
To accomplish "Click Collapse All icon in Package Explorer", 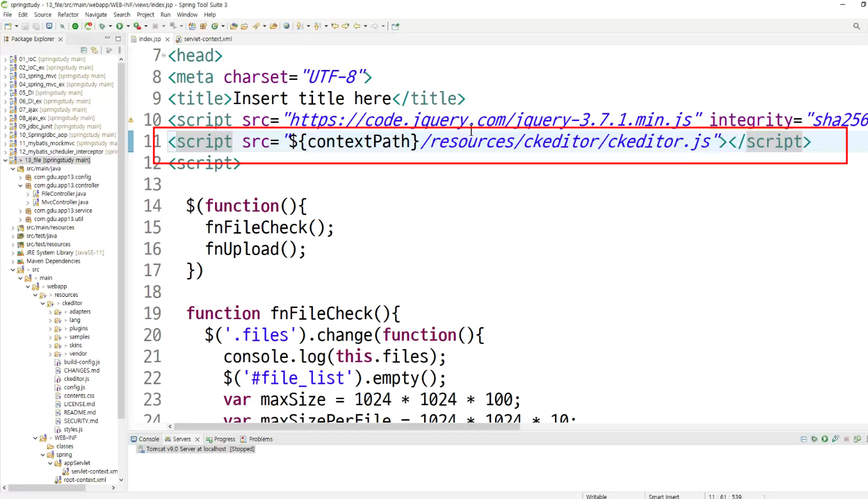I will (83, 50).
